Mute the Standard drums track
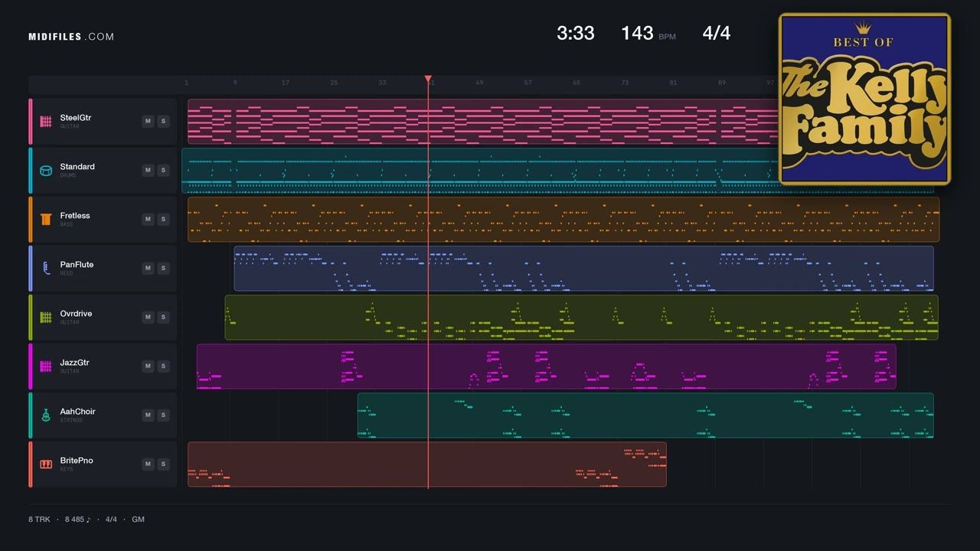This screenshot has width=980, height=551. coord(148,170)
